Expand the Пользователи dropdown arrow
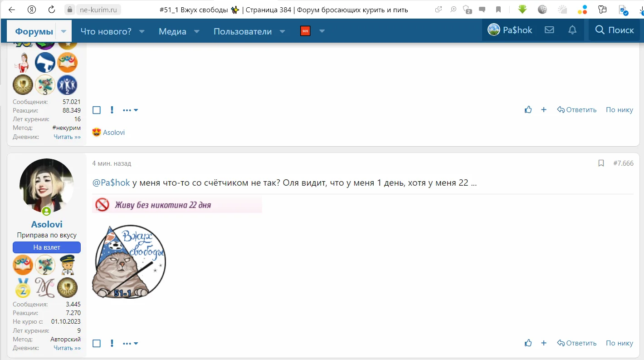Screen dimensions: 644x360 point(282,31)
